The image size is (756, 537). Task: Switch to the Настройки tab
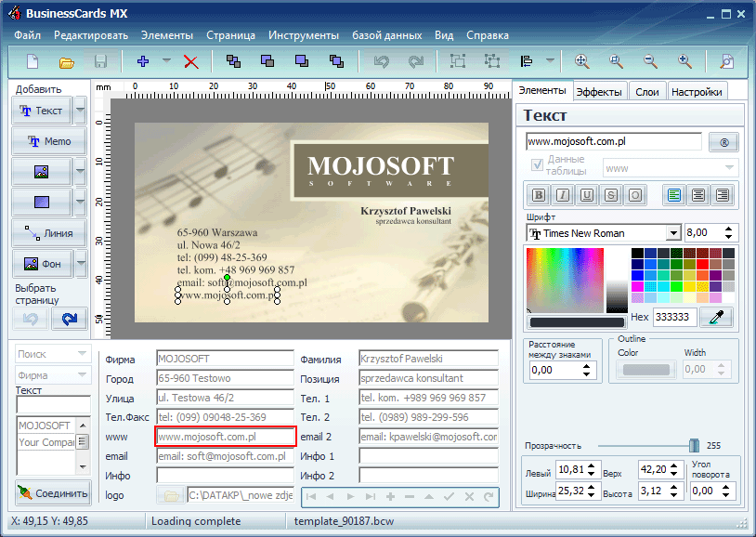pos(697,92)
